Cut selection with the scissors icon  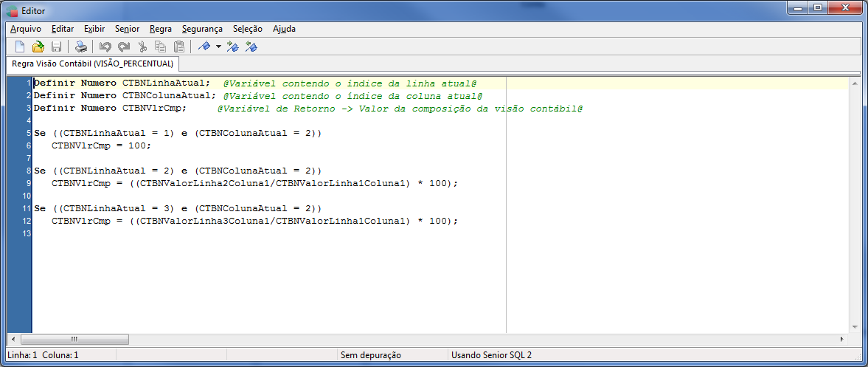click(x=142, y=47)
